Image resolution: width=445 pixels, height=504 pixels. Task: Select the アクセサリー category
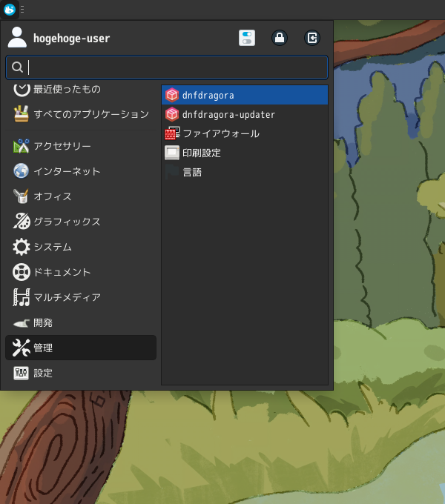[81, 146]
